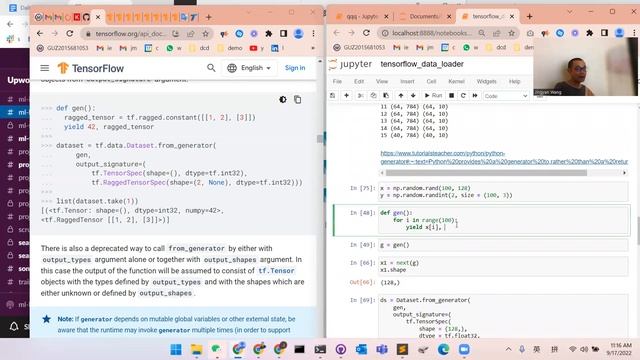Cut selected cells with scissors icon
640x360 pixels.
[360, 96]
